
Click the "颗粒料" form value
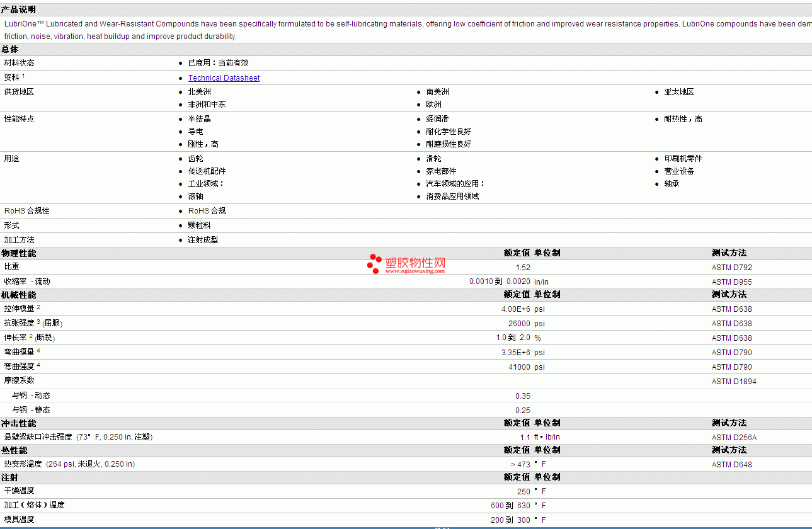pyautogui.click(x=200, y=225)
